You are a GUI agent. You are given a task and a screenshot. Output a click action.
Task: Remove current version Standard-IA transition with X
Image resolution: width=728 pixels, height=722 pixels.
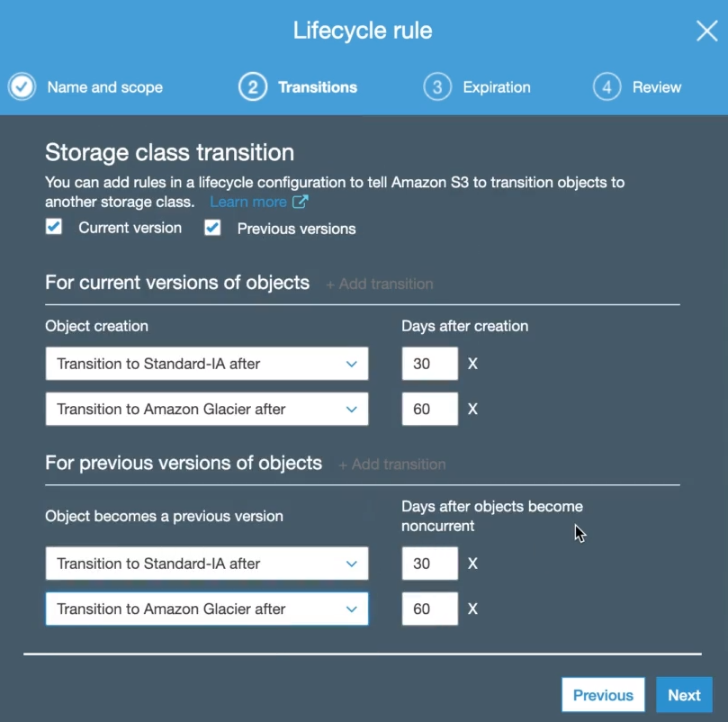(x=473, y=365)
